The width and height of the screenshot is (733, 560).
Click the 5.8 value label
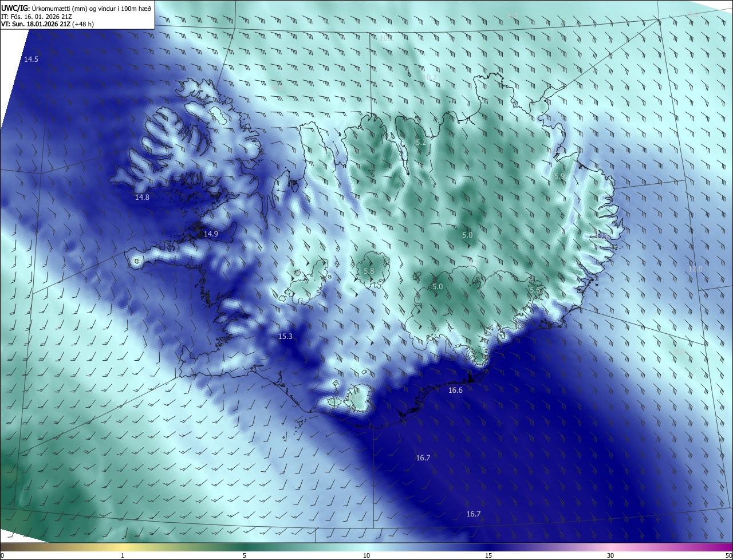[369, 271]
